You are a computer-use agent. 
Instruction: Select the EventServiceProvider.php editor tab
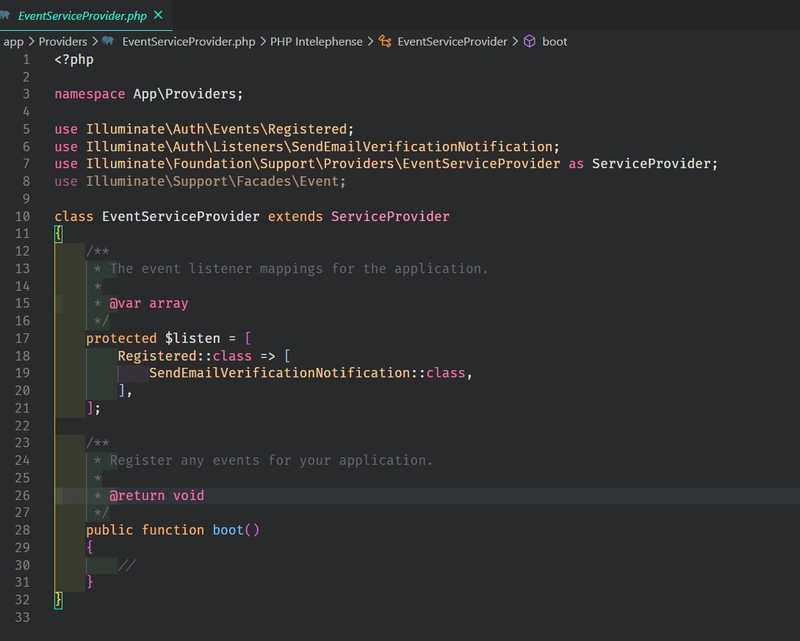pos(86,15)
